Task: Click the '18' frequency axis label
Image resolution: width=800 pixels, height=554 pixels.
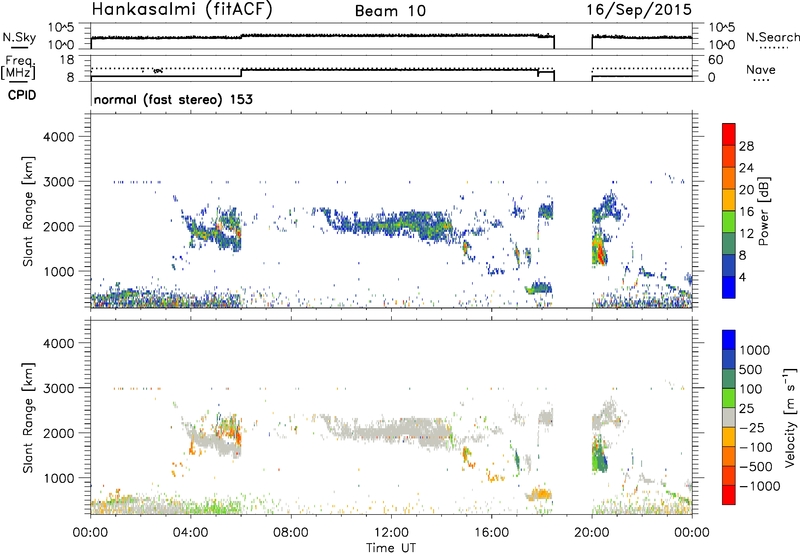Action: click(67, 60)
